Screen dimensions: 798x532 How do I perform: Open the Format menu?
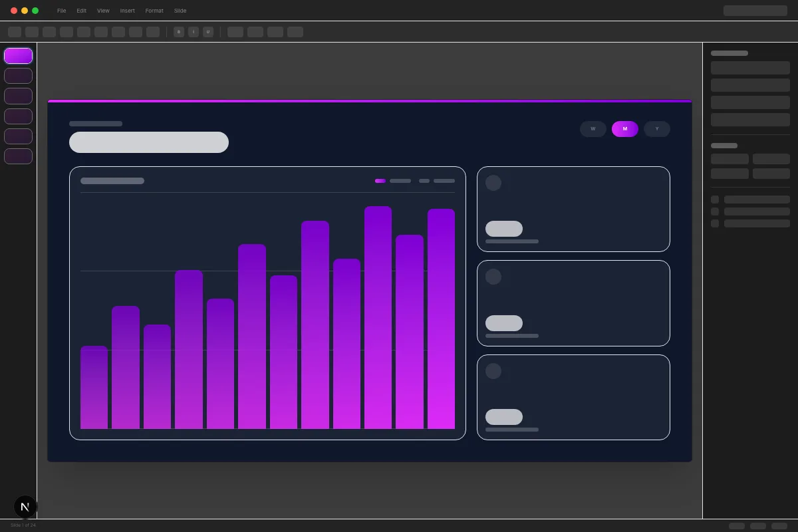click(x=154, y=11)
